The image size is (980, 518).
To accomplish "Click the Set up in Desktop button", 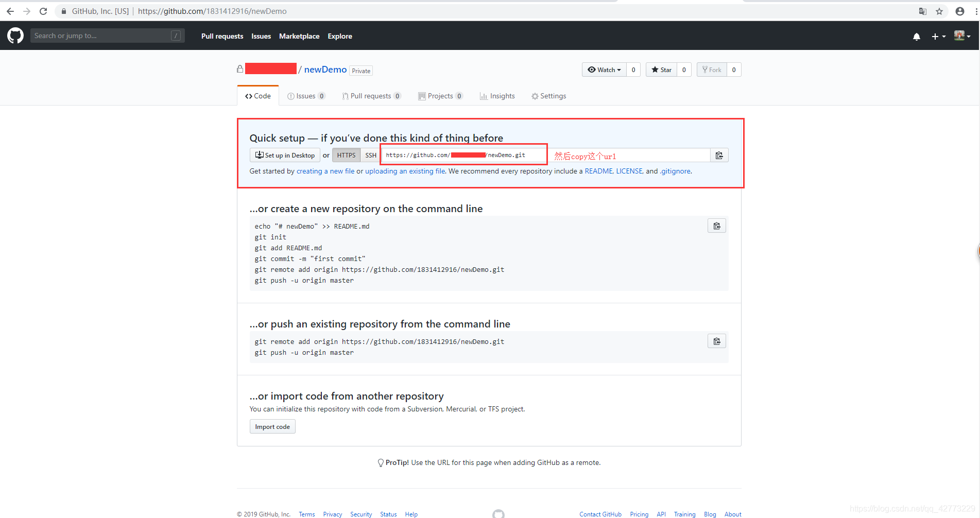I will pyautogui.click(x=285, y=155).
